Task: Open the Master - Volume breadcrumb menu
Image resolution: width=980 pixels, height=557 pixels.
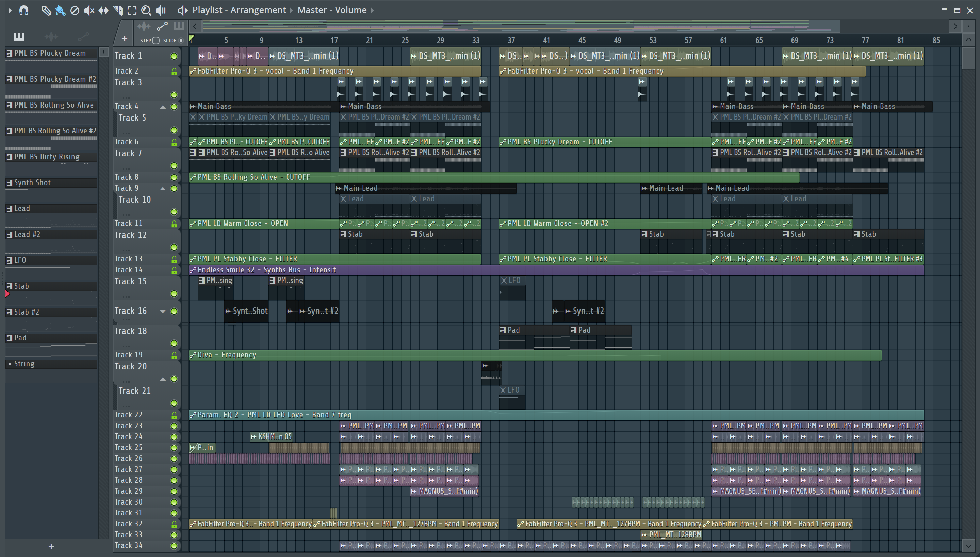Action: (332, 10)
